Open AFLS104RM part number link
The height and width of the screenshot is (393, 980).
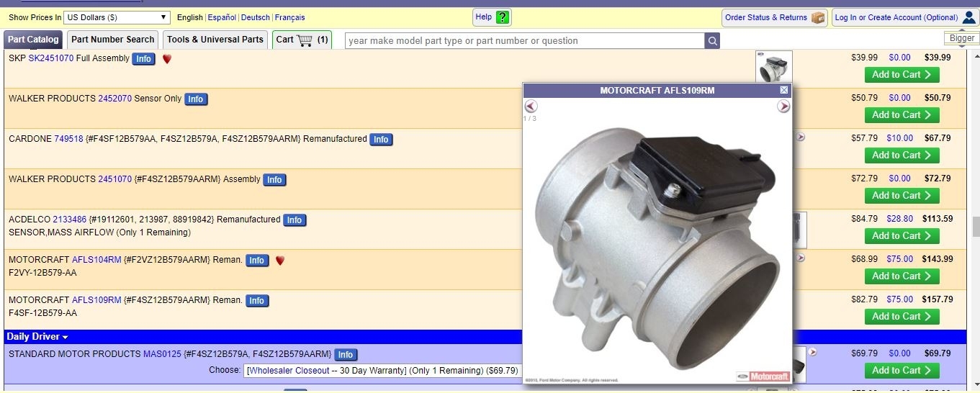[96, 260]
